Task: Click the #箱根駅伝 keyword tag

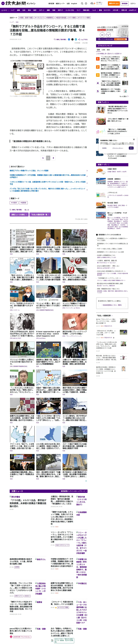Action: click(x=50, y=18)
